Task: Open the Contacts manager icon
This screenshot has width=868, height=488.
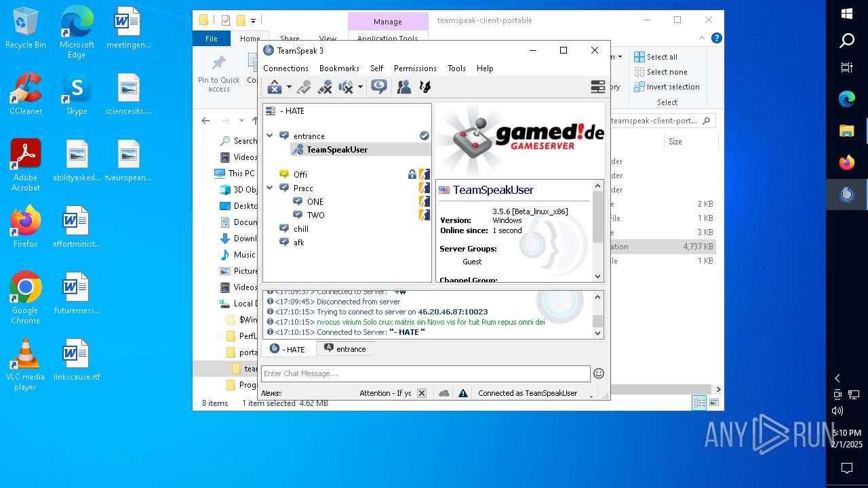Action: point(404,87)
